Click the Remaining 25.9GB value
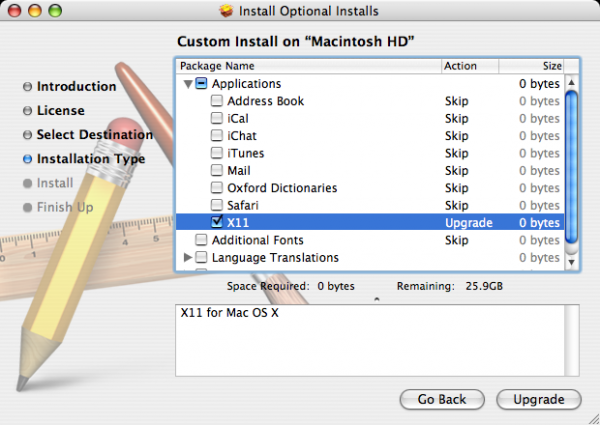 pyautogui.click(x=484, y=286)
